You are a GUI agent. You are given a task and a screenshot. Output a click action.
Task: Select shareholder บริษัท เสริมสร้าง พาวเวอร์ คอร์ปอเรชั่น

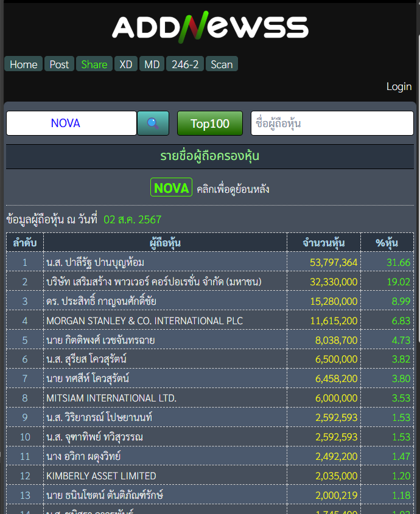coord(154,282)
